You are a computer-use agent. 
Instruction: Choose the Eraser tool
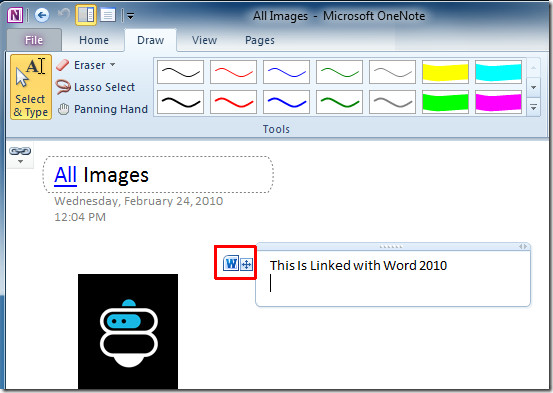click(x=80, y=65)
